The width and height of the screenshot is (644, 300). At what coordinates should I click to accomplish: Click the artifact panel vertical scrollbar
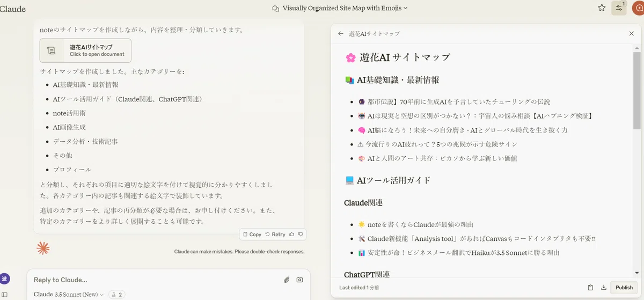click(636, 90)
